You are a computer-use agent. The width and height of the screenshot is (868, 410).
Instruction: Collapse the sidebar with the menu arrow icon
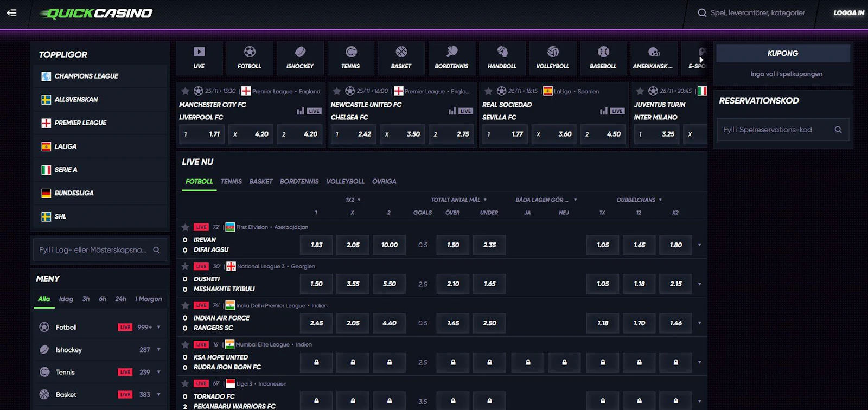(11, 12)
